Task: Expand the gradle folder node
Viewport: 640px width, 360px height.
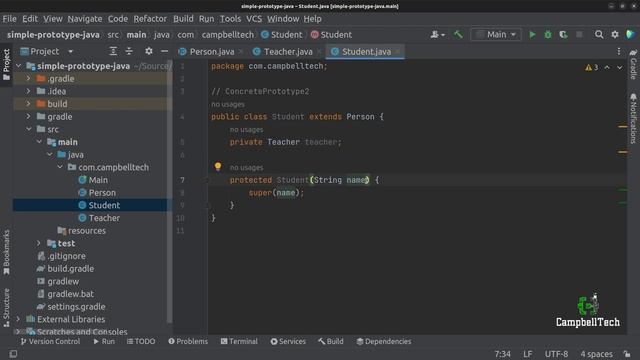Action: (x=28, y=116)
